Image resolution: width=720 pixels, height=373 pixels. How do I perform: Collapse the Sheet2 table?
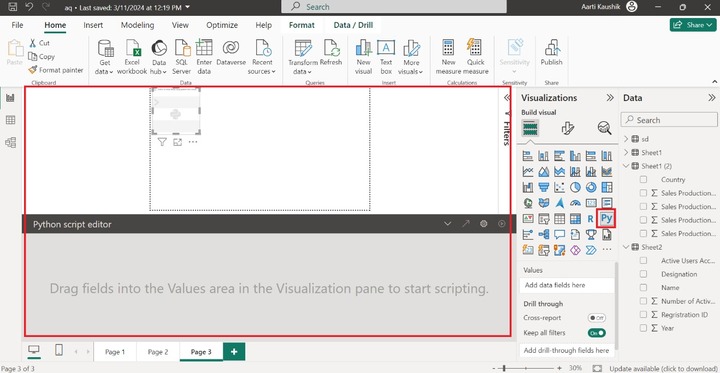tap(626, 247)
